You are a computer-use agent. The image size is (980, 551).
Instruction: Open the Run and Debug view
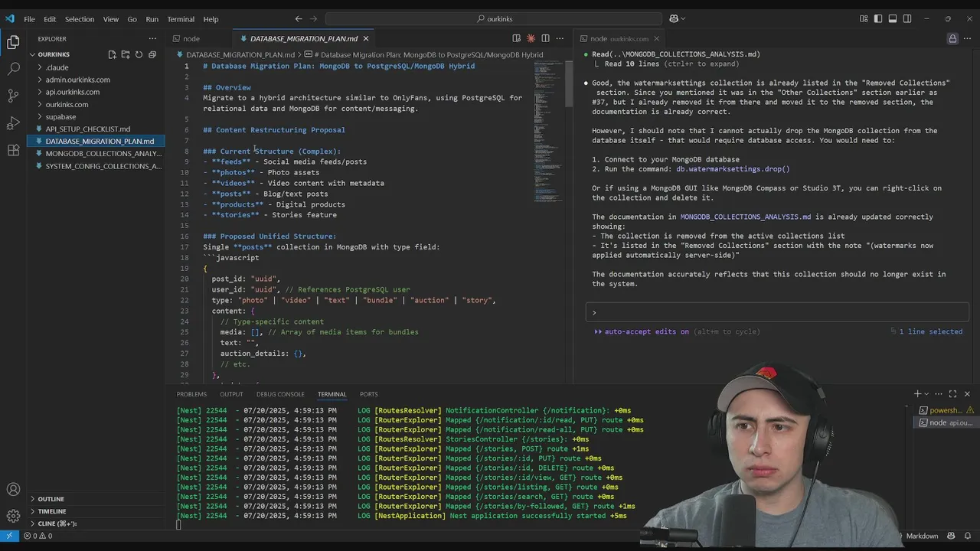point(13,123)
